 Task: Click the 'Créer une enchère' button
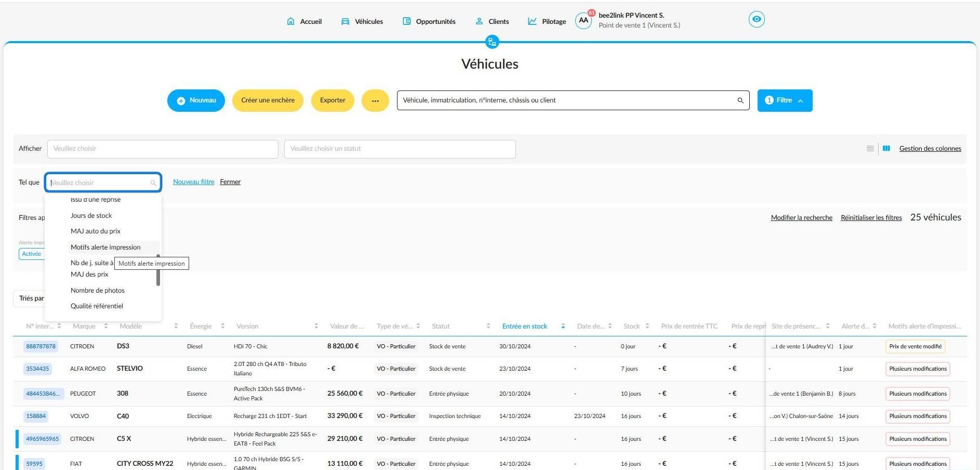pos(268,100)
